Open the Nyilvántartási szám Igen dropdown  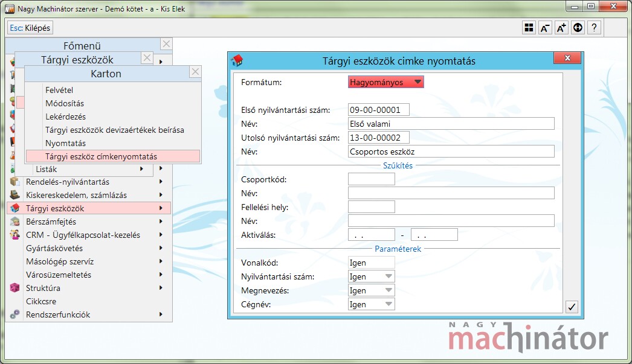[x=371, y=276]
